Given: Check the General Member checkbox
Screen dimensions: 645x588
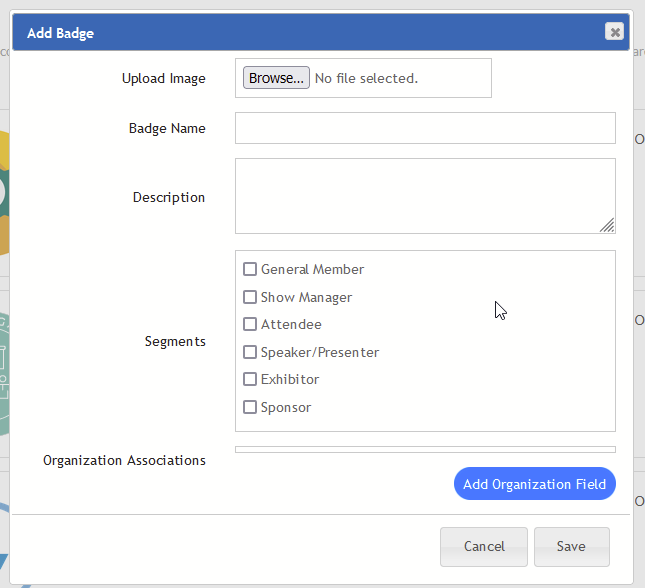Looking at the screenshot, I should pyautogui.click(x=250, y=269).
